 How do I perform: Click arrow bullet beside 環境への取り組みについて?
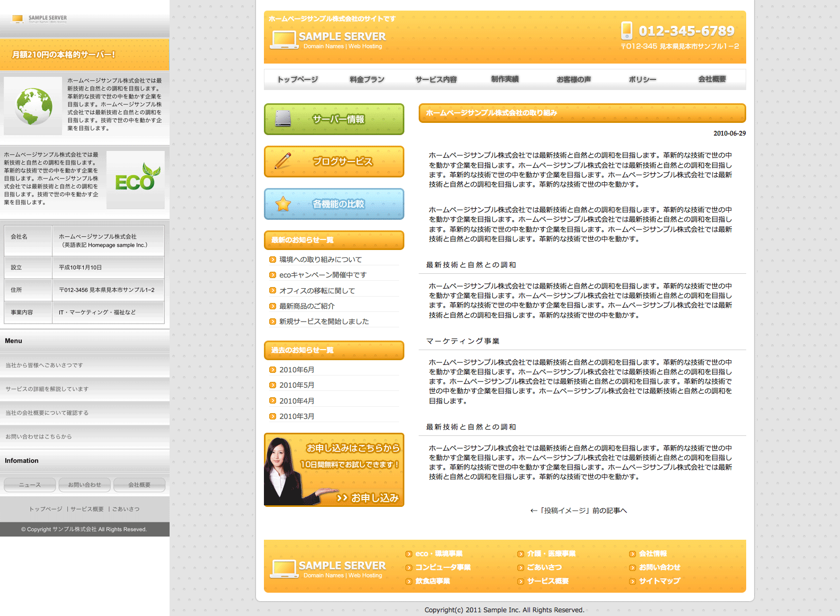(x=272, y=260)
